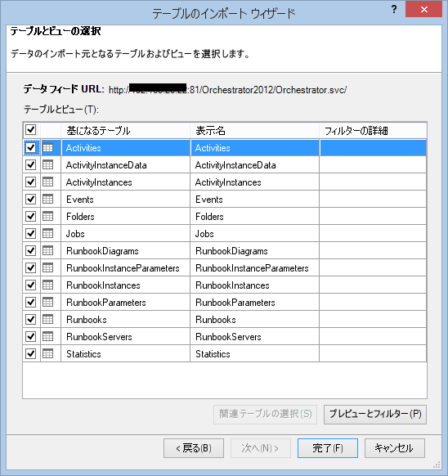This screenshot has height=476, width=448.
Task: Toggle the select-all checkbox in the header
Action: click(30, 130)
